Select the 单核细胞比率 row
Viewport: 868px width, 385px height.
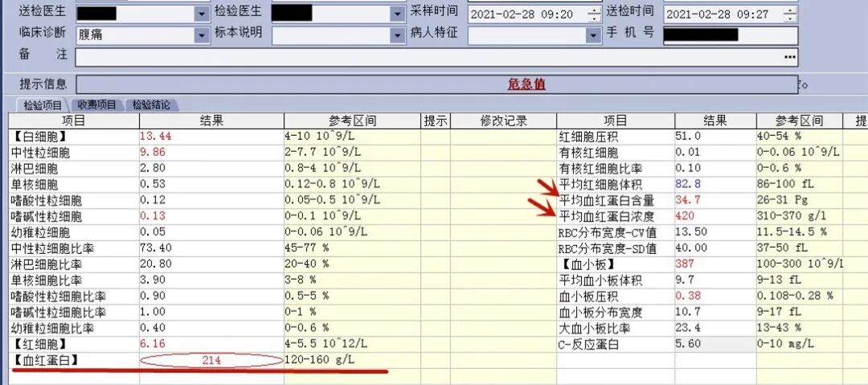(282, 281)
